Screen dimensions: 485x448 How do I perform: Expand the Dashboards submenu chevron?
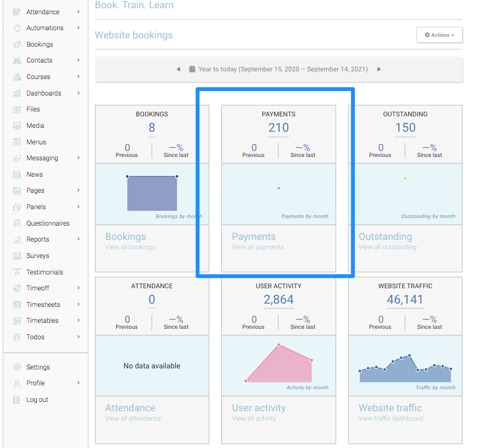click(x=79, y=93)
